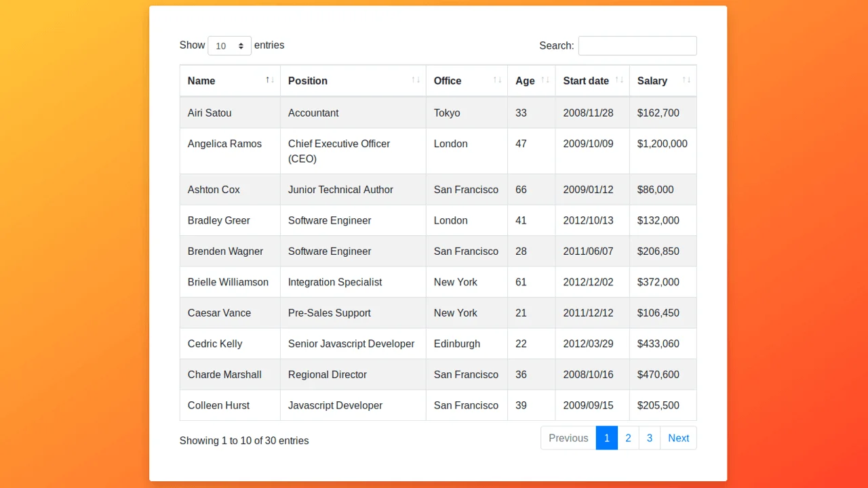This screenshot has height=488, width=868.
Task: Click the Previous pagination button
Action: tap(568, 438)
